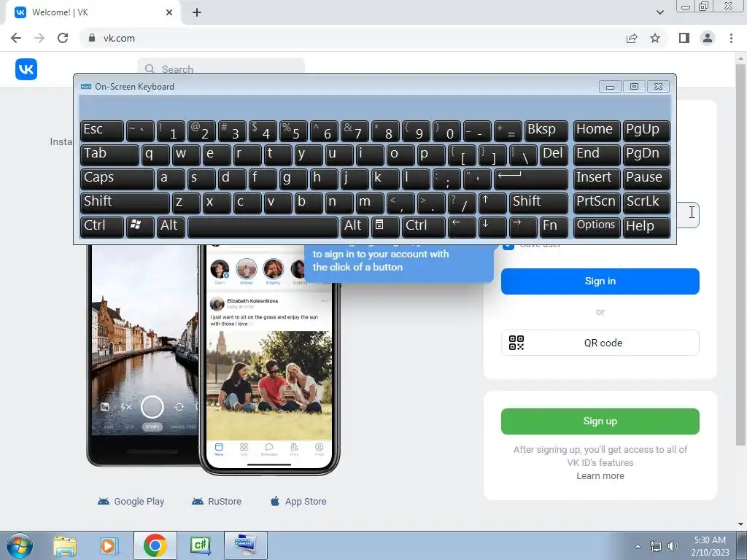Open the Windows Start menu
Image resolution: width=747 pixels, height=560 pixels.
click(20, 545)
